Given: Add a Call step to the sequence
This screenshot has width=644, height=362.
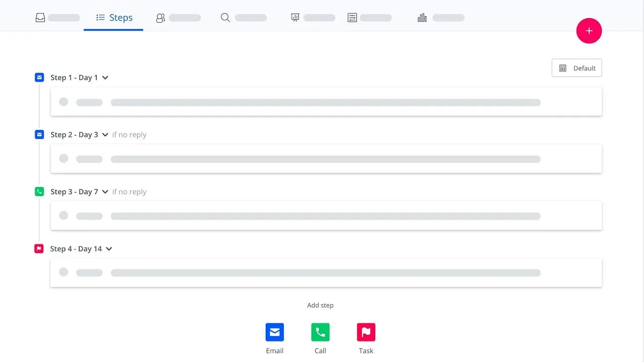Looking at the screenshot, I should pos(320,332).
